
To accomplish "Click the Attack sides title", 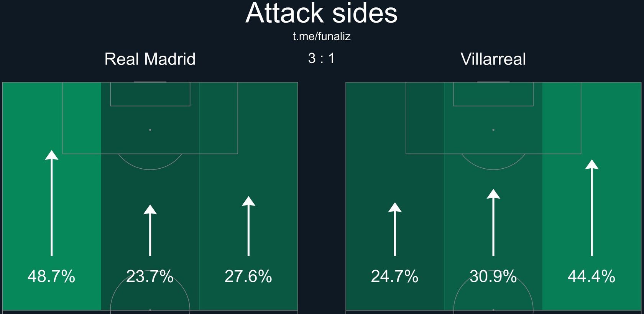I will [x=322, y=13].
